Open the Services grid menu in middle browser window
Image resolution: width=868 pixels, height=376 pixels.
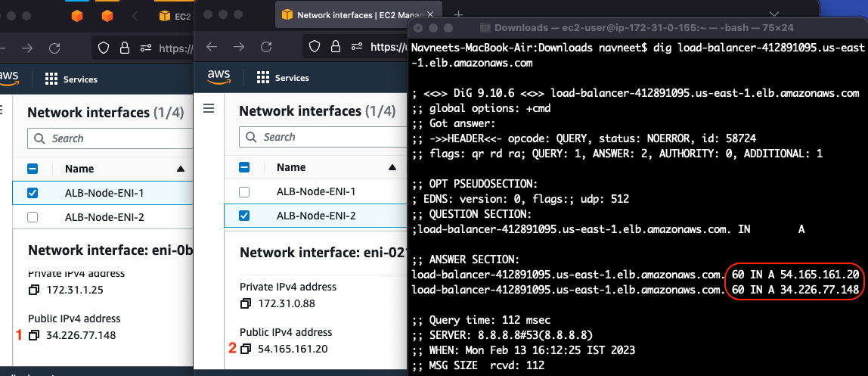tap(263, 77)
